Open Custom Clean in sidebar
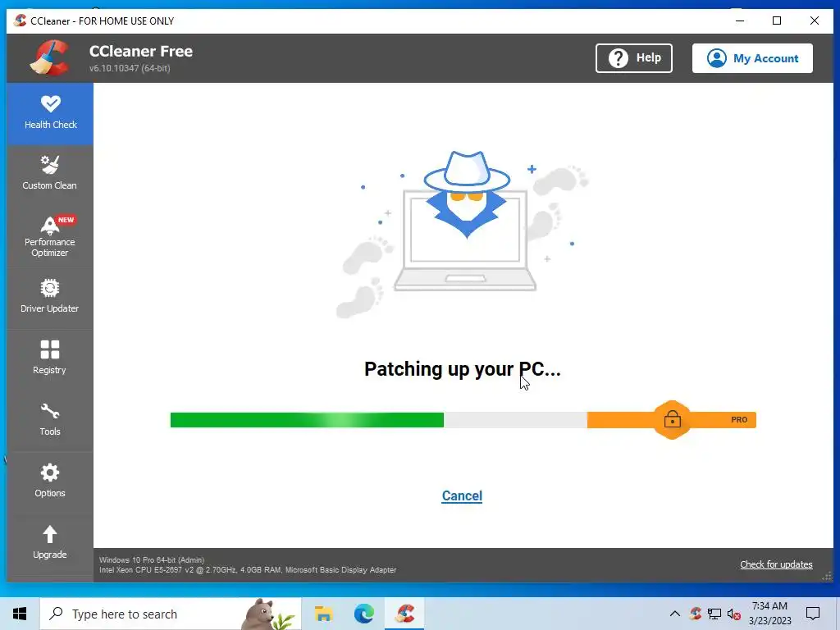This screenshot has width=840, height=630. 50,174
